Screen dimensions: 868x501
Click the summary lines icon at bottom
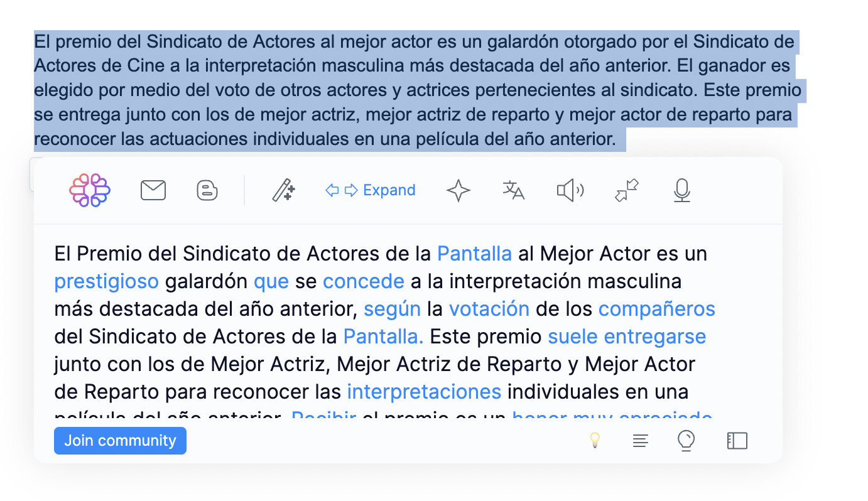(640, 441)
